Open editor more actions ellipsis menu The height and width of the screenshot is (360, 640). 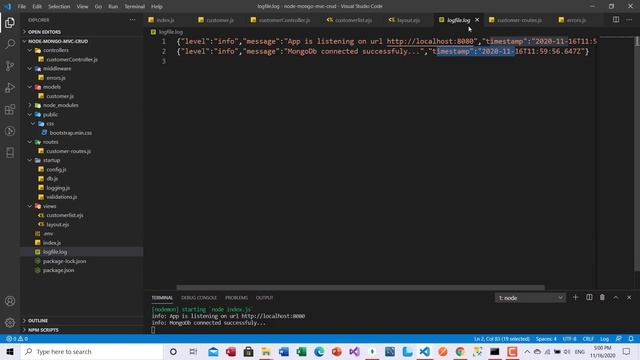(629, 20)
